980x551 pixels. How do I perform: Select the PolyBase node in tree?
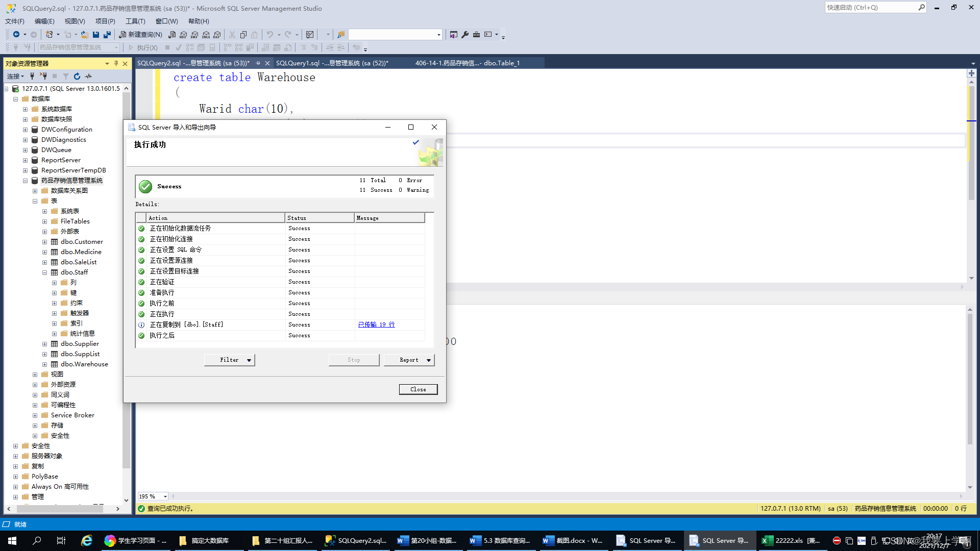coord(45,477)
